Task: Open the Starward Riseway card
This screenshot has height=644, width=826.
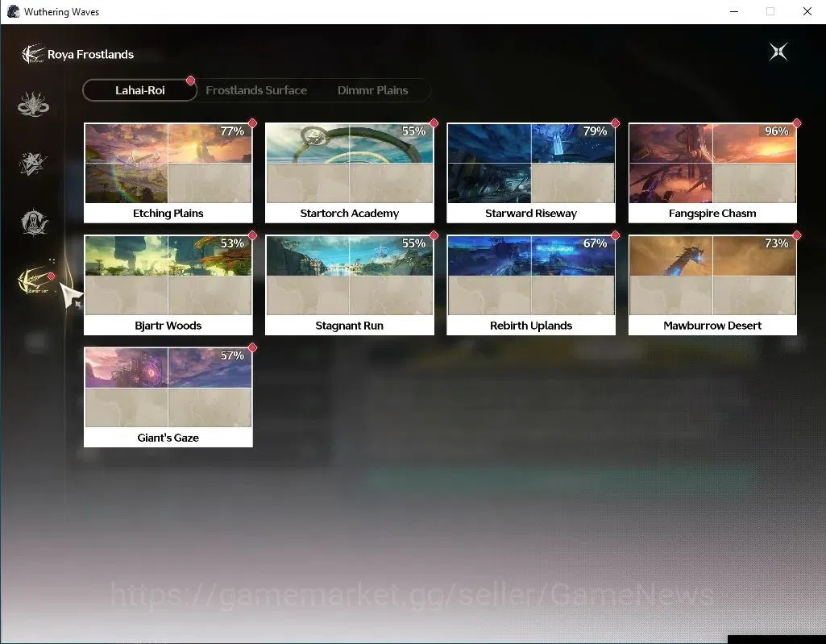Action: (x=531, y=172)
